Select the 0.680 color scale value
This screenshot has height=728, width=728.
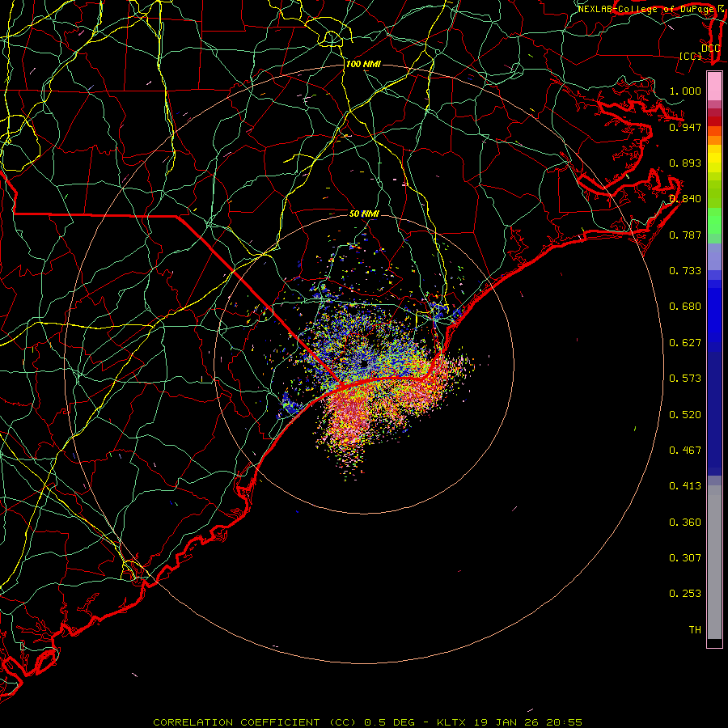685,307
